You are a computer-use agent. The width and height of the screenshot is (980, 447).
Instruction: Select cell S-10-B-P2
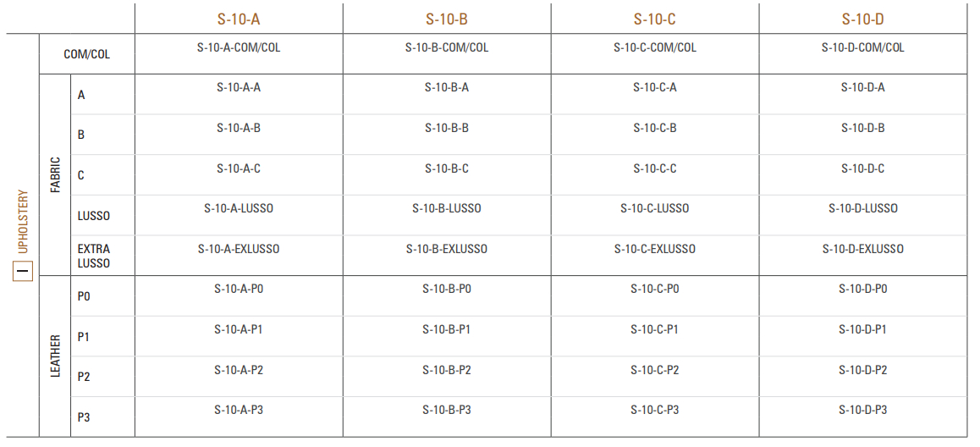446,370
